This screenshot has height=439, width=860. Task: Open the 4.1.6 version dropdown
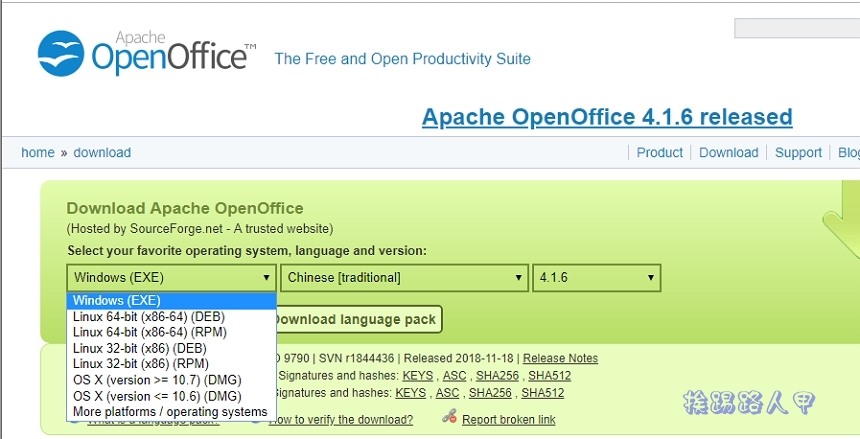[x=597, y=278]
